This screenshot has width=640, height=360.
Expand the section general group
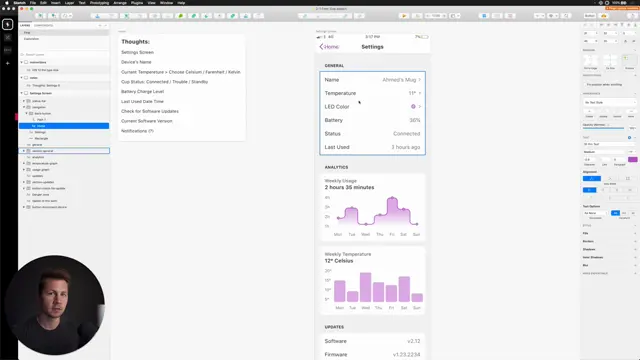coord(24,151)
